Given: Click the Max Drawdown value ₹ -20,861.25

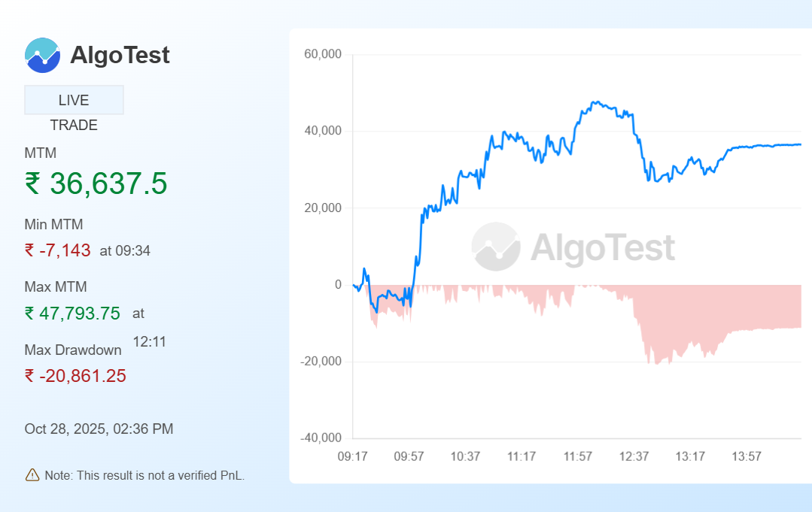Looking at the screenshot, I should [75, 376].
